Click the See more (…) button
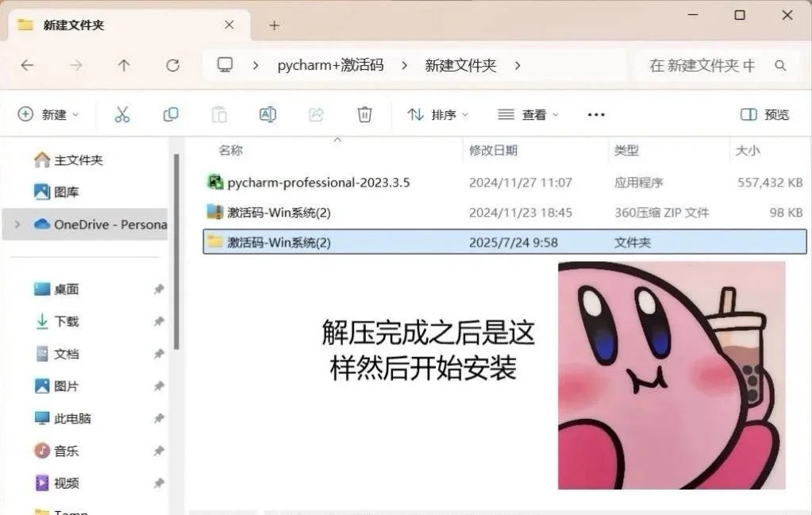 (595, 113)
